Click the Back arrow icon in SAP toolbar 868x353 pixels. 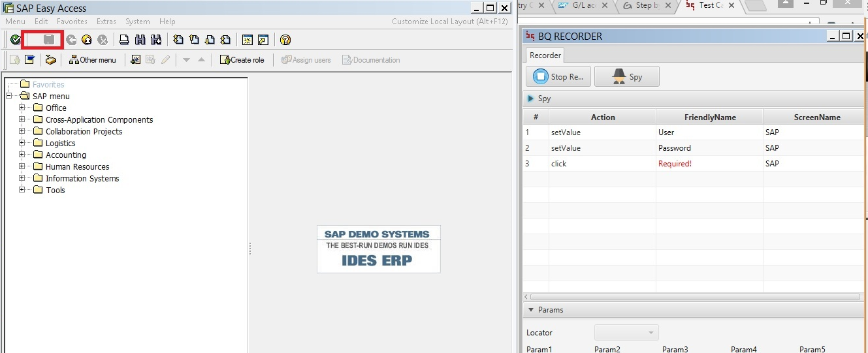tap(71, 40)
